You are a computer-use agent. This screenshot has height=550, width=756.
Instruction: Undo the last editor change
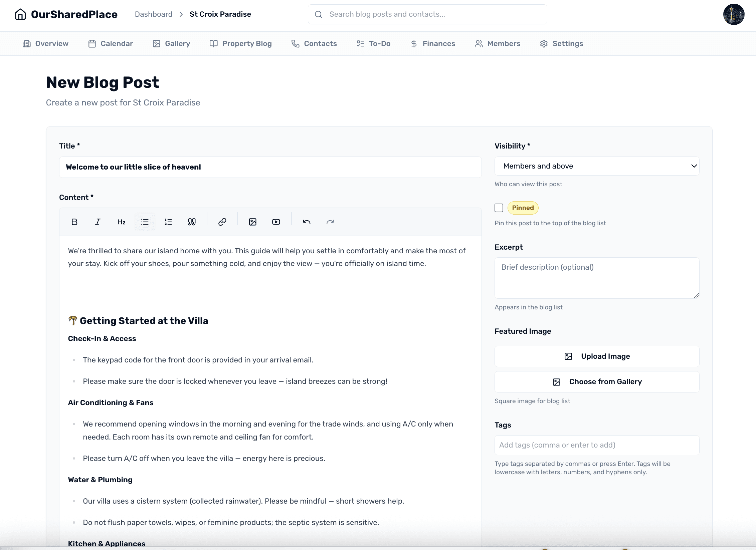(306, 222)
